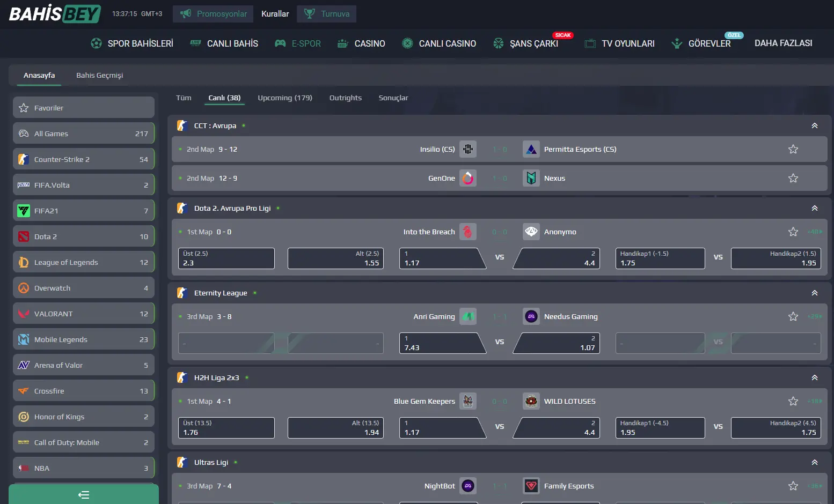Favorite Into the Breach vs Anonymo

(x=793, y=232)
